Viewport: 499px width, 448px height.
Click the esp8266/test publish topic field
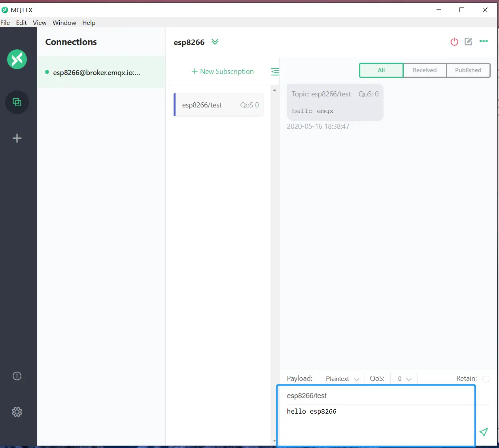(x=376, y=396)
